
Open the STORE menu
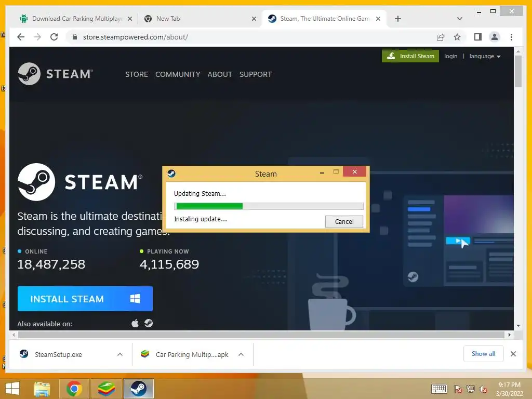click(137, 74)
